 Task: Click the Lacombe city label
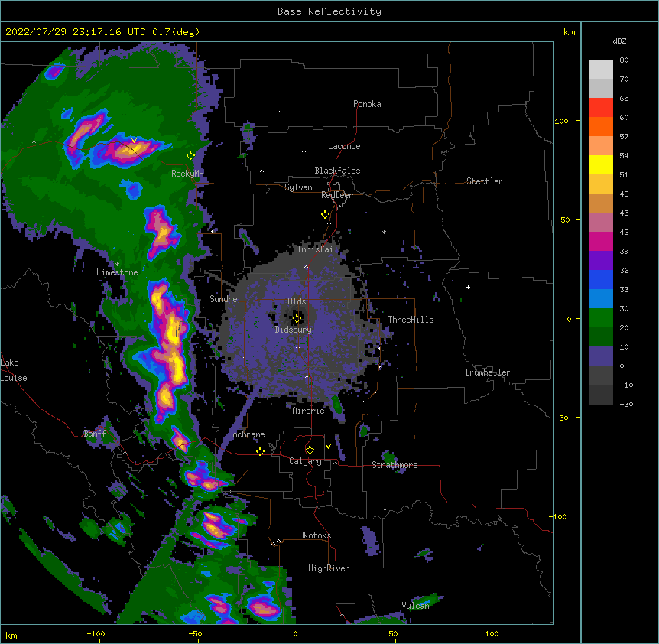pyautogui.click(x=344, y=146)
